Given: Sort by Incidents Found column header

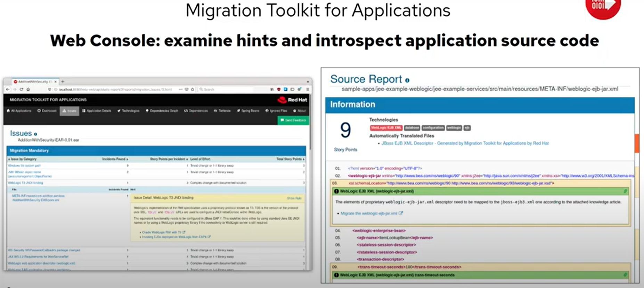Looking at the screenshot, I should click(x=115, y=159).
